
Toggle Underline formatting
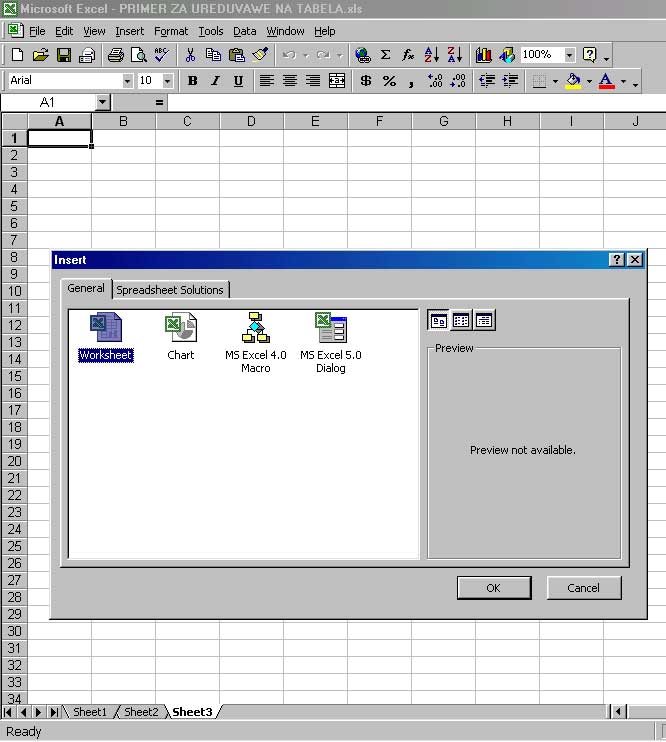(x=238, y=81)
